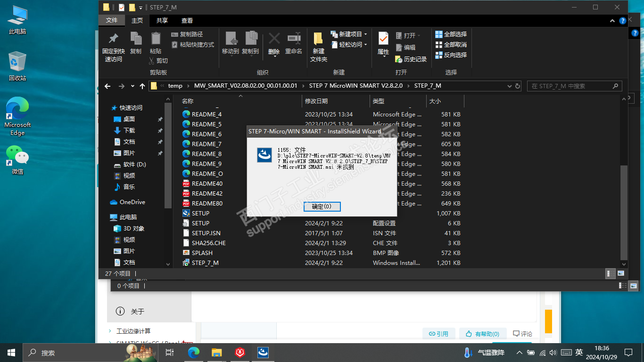Click the MW_SMART_V02.08.02.00_00.01.00.01 breadcrumb

246,86
